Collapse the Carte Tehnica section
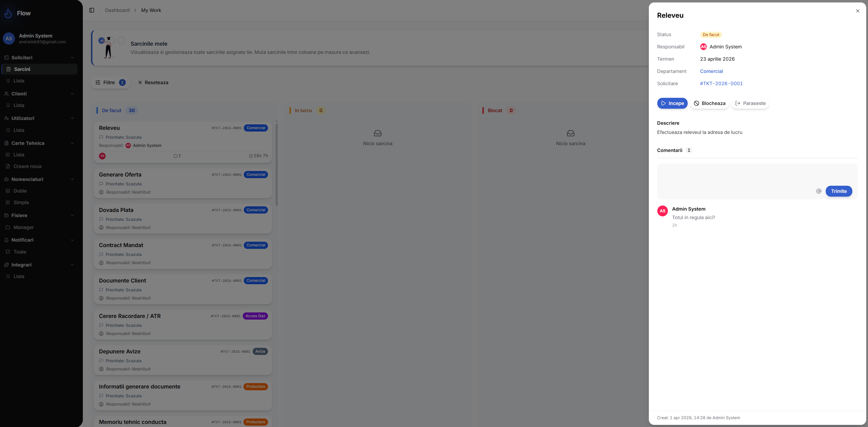Viewport: 868px width, 427px height. [x=72, y=143]
